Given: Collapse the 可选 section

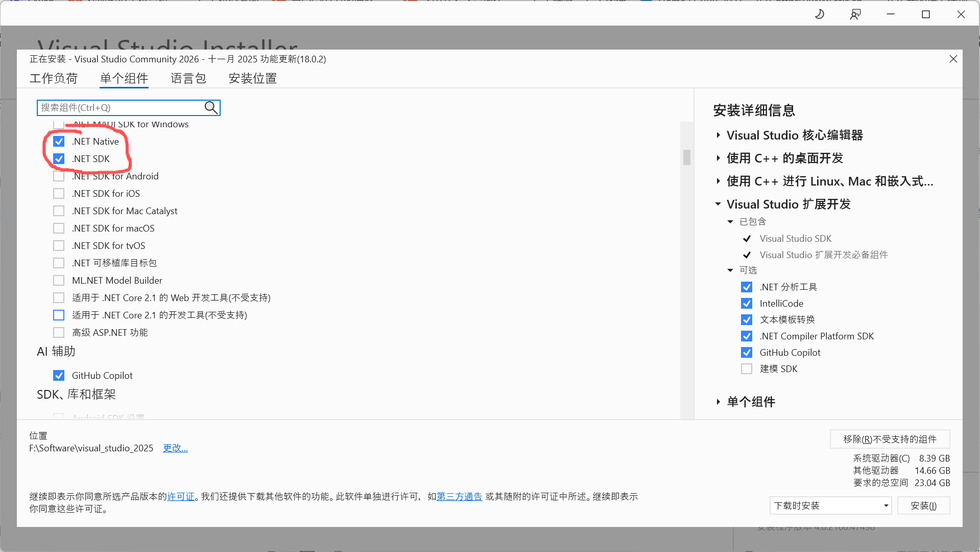Looking at the screenshot, I should [x=730, y=270].
